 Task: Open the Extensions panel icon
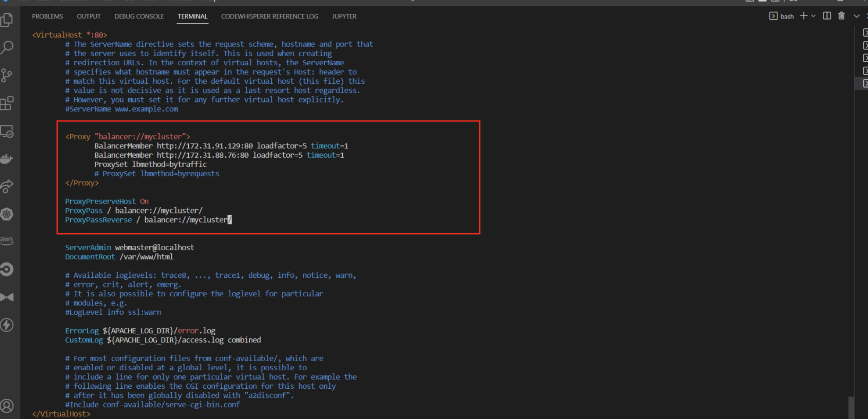pyautogui.click(x=7, y=104)
